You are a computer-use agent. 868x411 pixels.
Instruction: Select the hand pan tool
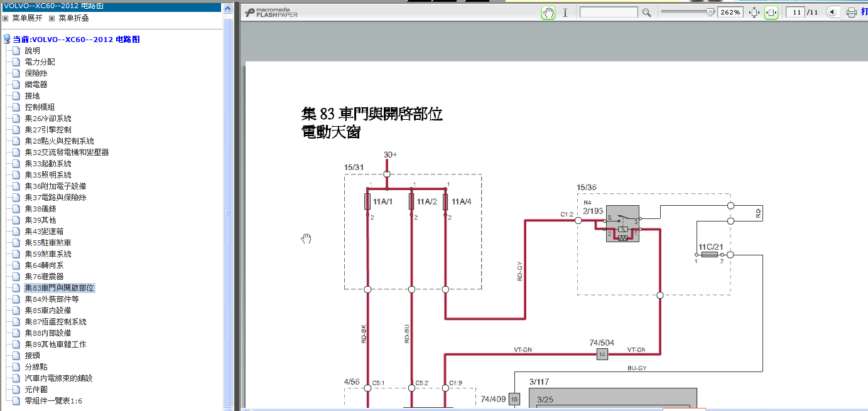(x=548, y=13)
